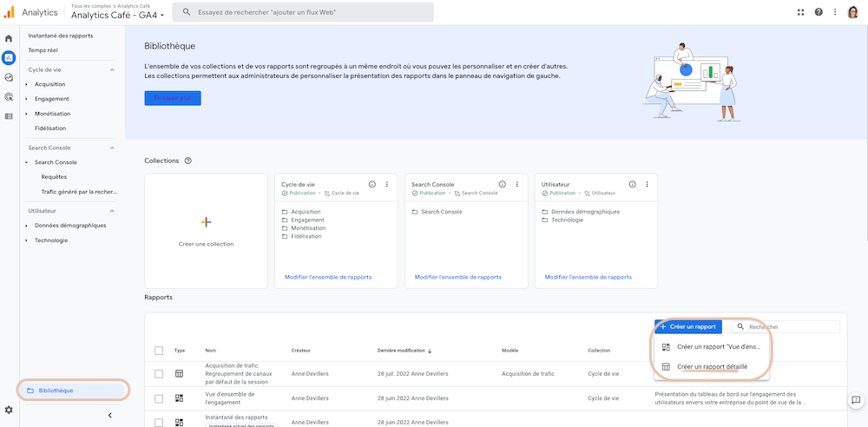This screenshot has height=427, width=868.
Task: Click the Créer une collection card
Action: click(206, 231)
